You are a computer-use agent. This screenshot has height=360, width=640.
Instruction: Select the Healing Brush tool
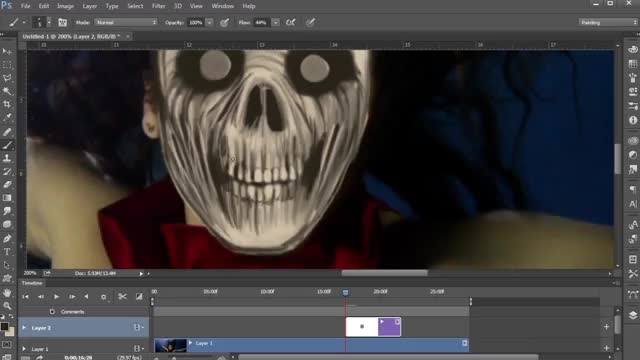click(7, 132)
